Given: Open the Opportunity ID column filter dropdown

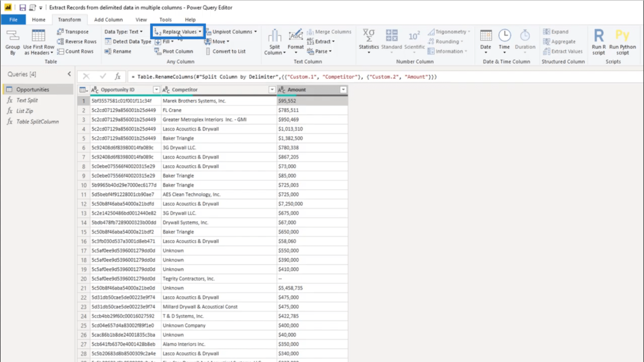Looking at the screenshot, I should [x=156, y=90].
